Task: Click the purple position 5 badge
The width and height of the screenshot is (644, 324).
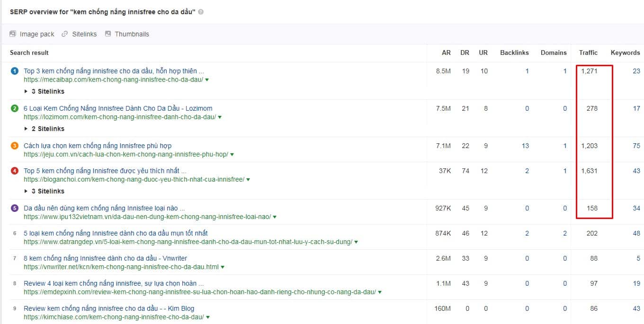Action: pyautogui.click(x=15, y=208)
